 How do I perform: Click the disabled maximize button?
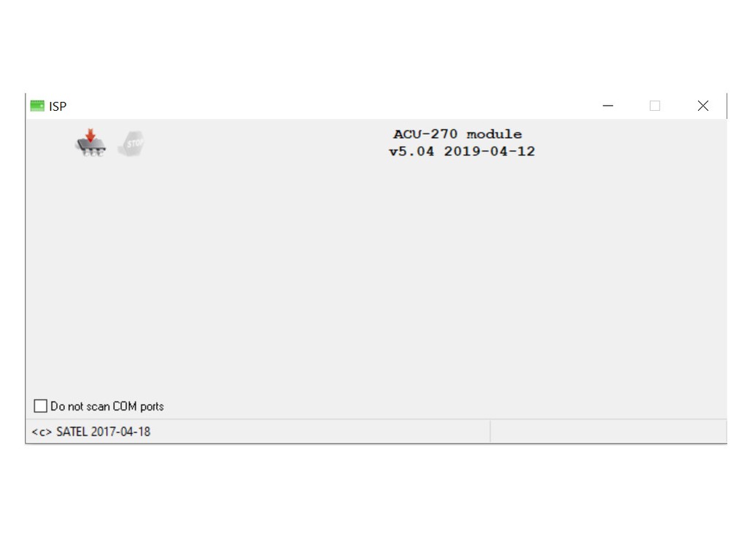655,106
